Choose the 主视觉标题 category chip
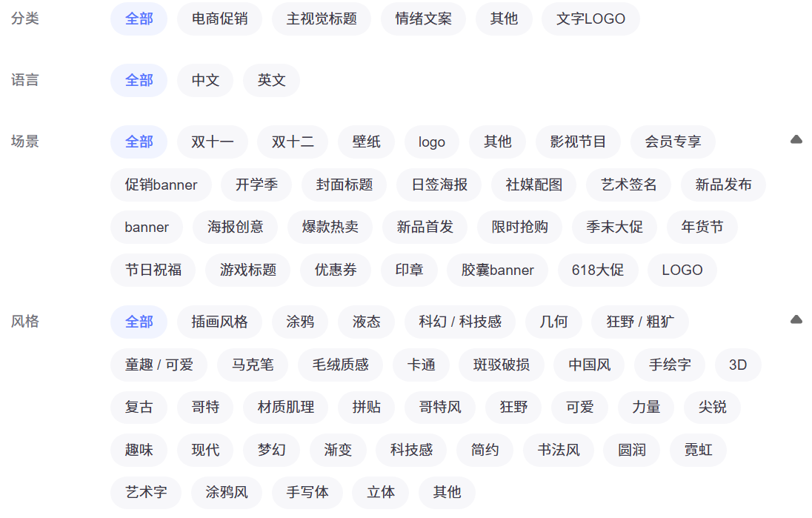This screenshot has width=812, height=518. [x=322, y=19]
